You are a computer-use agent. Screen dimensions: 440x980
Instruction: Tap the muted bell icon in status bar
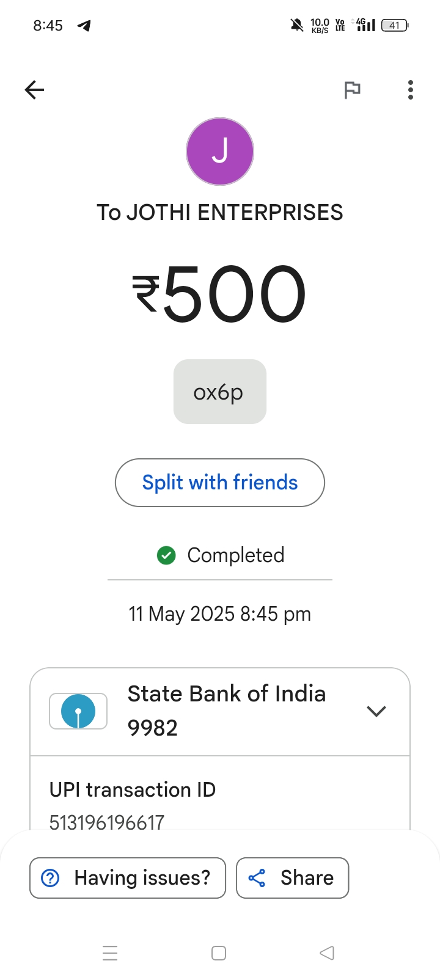[x=296, y=25]
